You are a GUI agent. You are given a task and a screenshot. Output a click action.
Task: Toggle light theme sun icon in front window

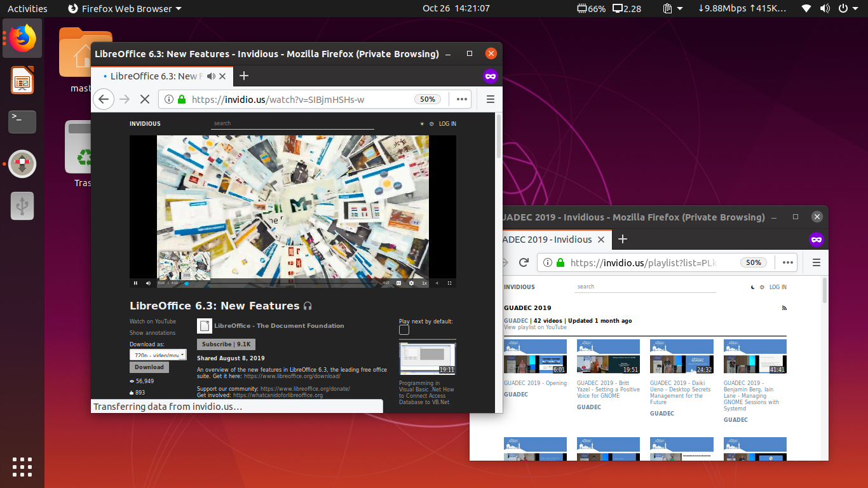(422, 124)
